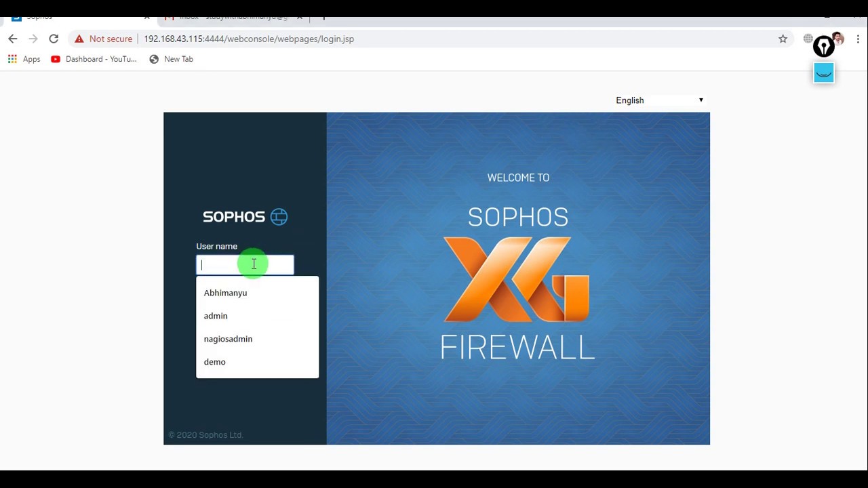This screenshot has width=868, height=488.
Task: Open the Chrome profile avatar
Action: tap(840, 39)
